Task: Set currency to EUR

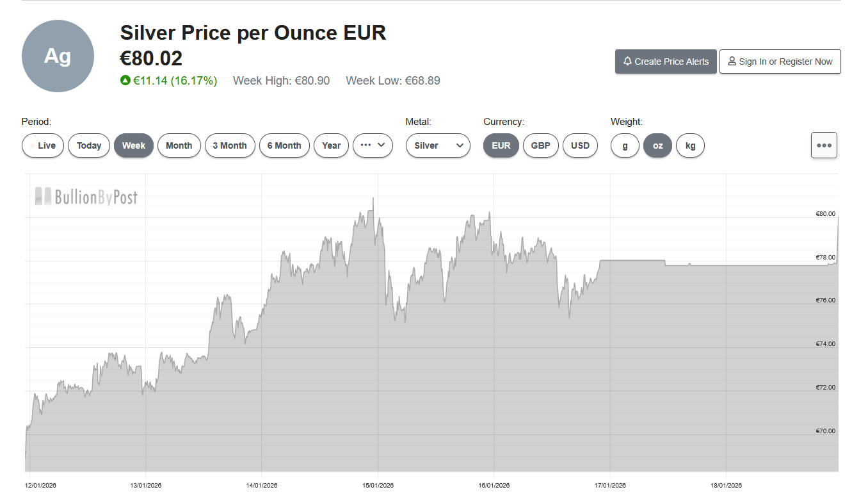Action: click(x=501, y=145)
